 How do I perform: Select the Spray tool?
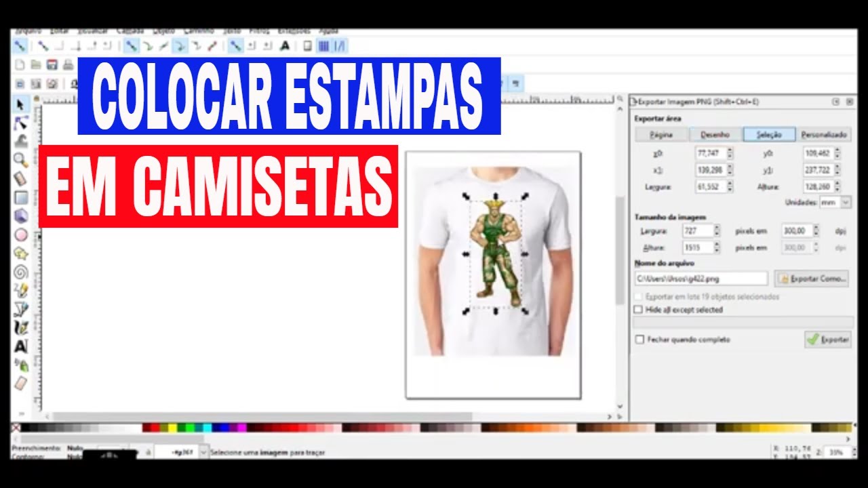click(20, 365)
